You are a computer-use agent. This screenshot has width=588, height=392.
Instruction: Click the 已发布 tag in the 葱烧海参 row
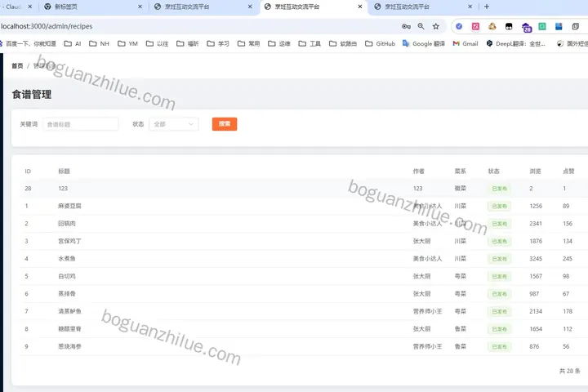(499, 346)
